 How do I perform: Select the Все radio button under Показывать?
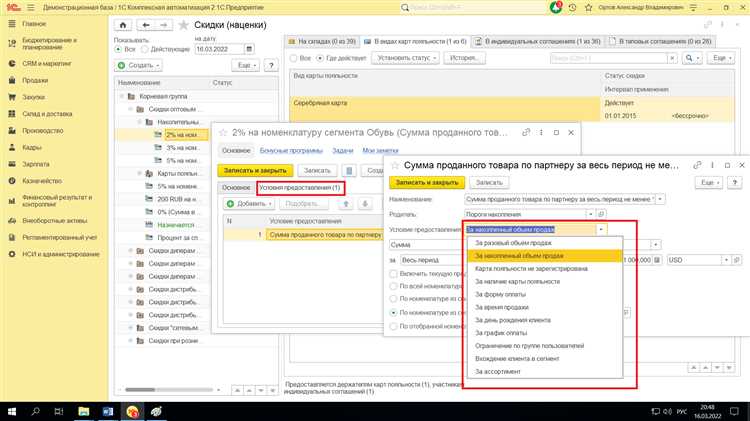[119, 48]
